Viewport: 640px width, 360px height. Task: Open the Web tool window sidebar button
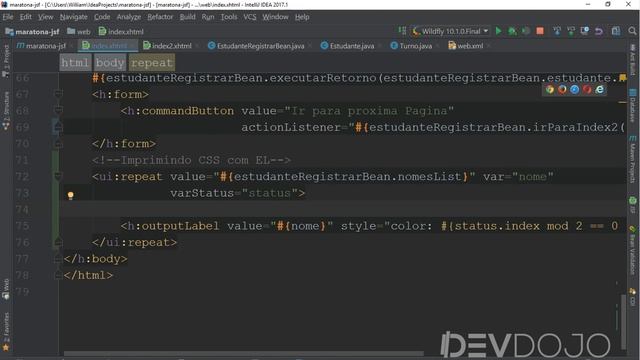click(x=6, y=289)
